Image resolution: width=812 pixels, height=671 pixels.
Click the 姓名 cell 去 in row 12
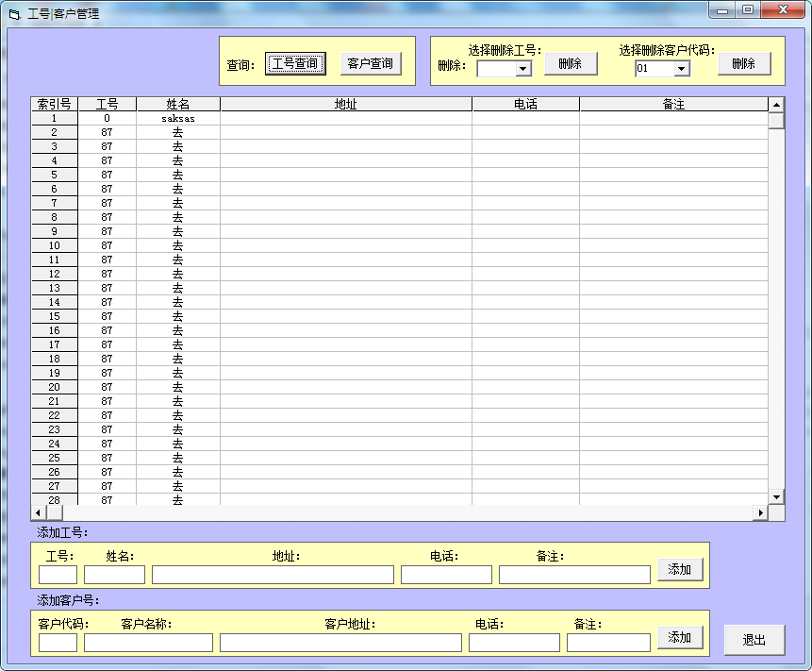178,274
